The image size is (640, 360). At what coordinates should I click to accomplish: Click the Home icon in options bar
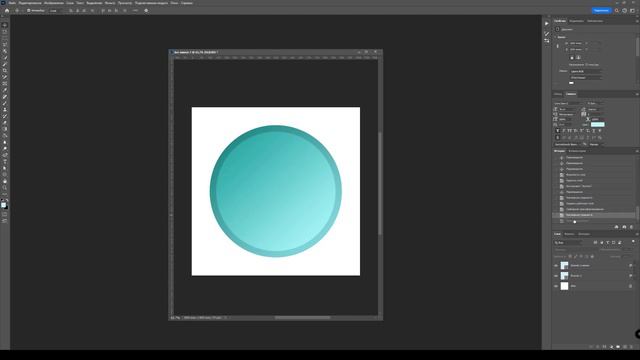tap(7, 11)
